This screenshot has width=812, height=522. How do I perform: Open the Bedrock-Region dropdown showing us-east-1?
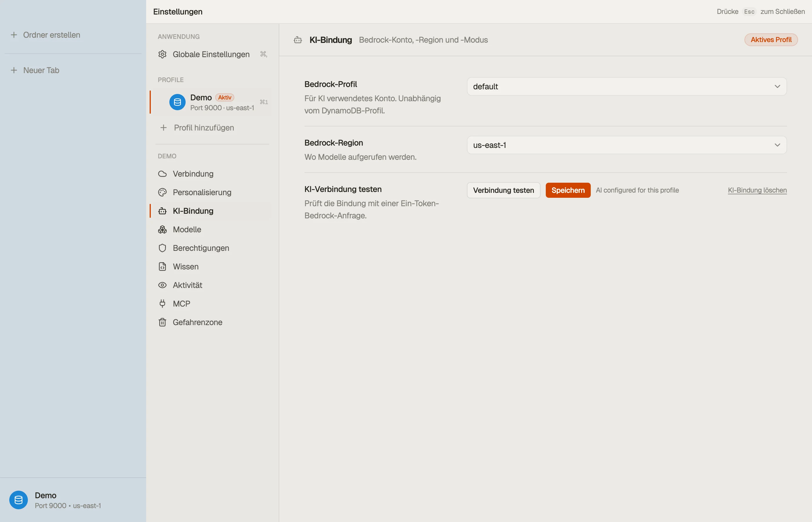627,145
